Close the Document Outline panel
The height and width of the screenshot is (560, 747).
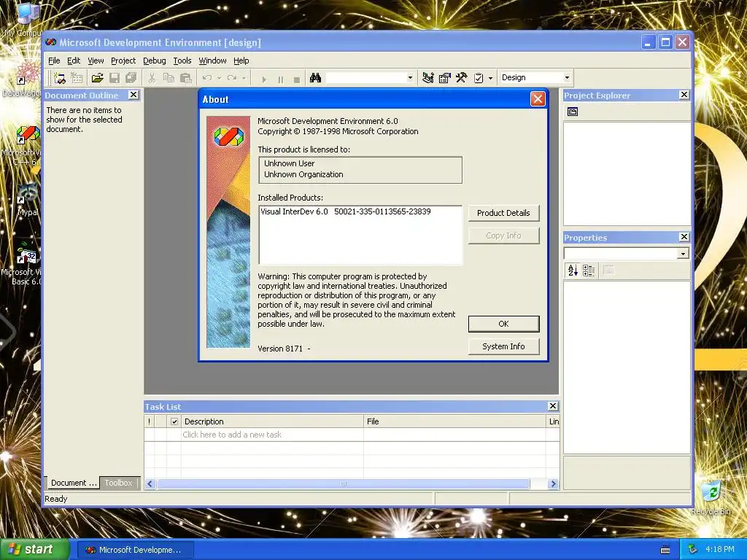point(134,95)
